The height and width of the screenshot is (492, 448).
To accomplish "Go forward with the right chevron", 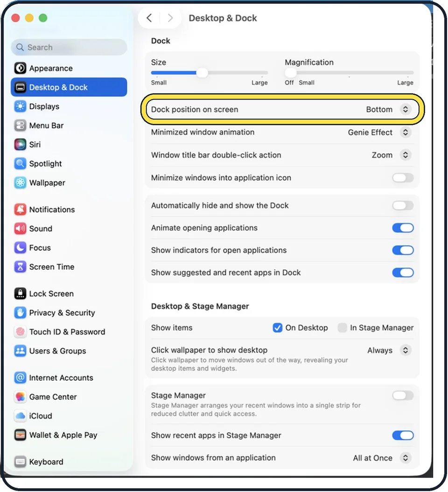I will [170, 18].
